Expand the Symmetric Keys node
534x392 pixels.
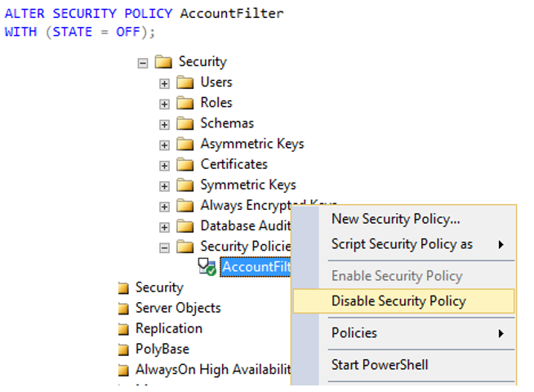[x=164, y=186]
